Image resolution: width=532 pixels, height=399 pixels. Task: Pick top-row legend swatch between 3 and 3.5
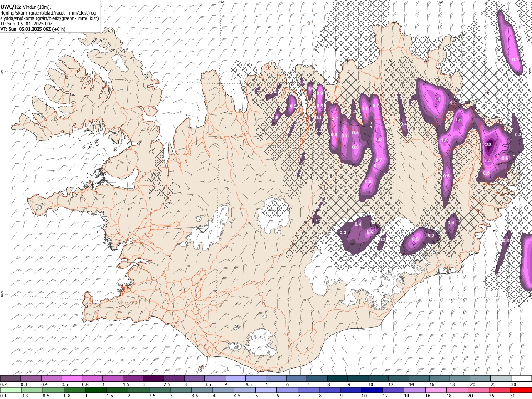tap(194, 378)
